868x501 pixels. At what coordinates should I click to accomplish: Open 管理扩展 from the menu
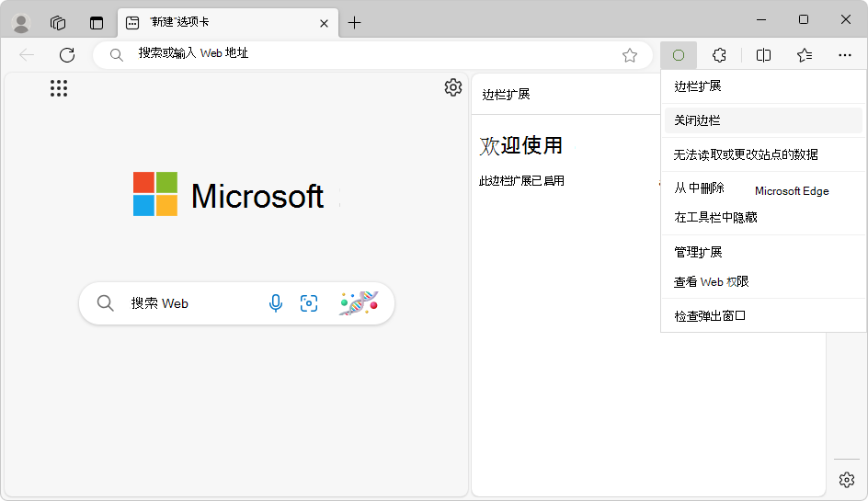coord(763,253)
